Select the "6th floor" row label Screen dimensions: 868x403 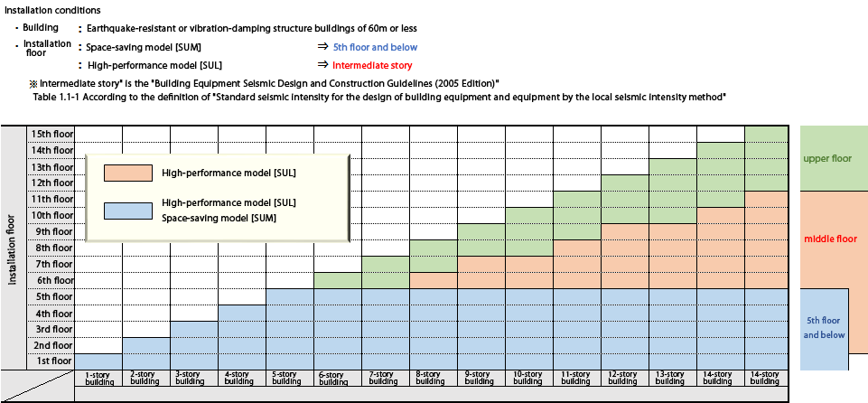[x=52, y=280]
